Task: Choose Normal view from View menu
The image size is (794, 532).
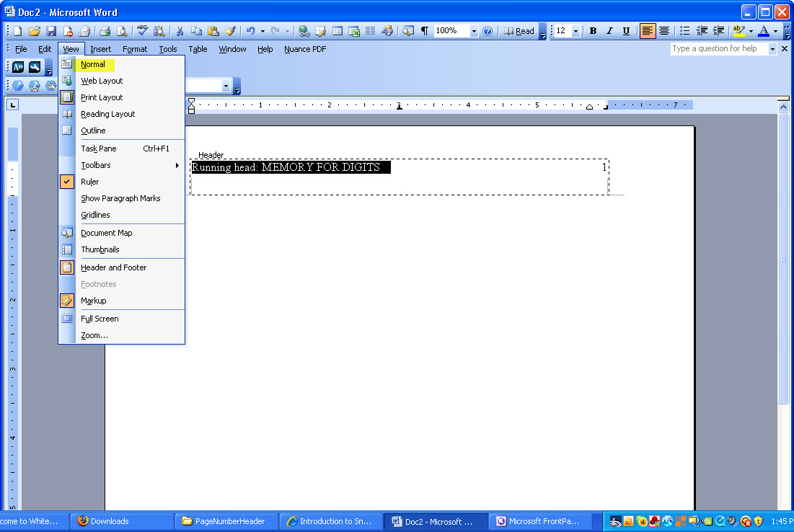Action: [122, 64]
